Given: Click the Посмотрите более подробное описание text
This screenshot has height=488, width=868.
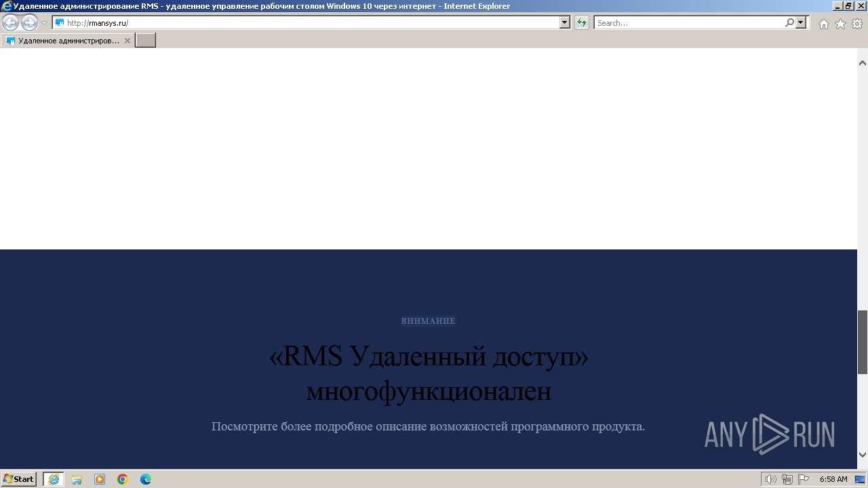Looking at the screenshot, I should (428, 426).
